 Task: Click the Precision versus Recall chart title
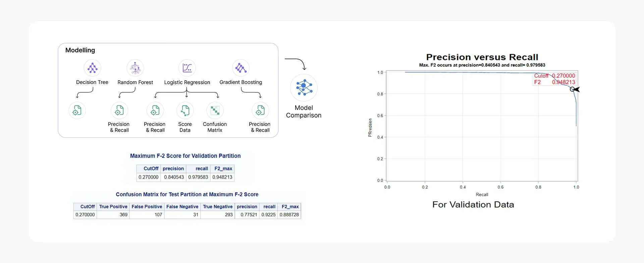482,57
